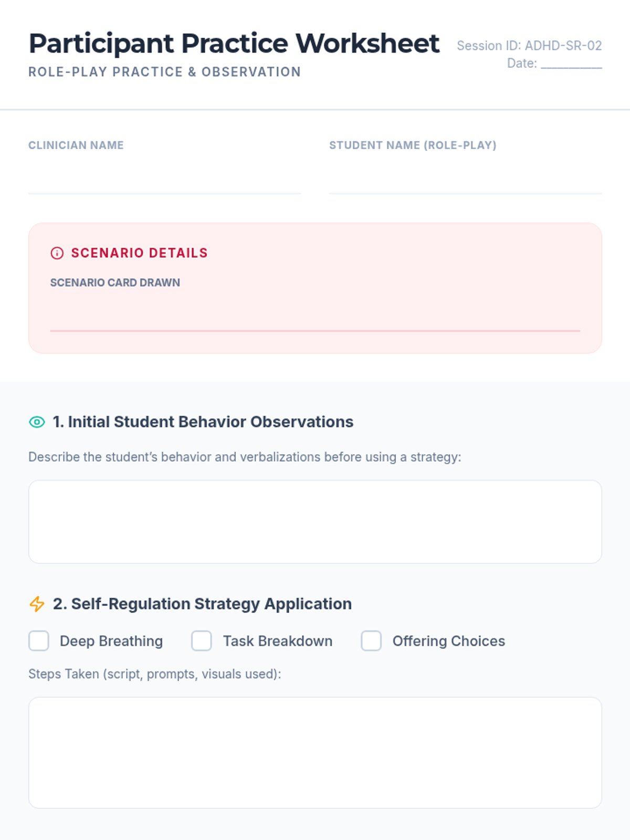Click the Scenario Details heading

click(x=140, y=253)
